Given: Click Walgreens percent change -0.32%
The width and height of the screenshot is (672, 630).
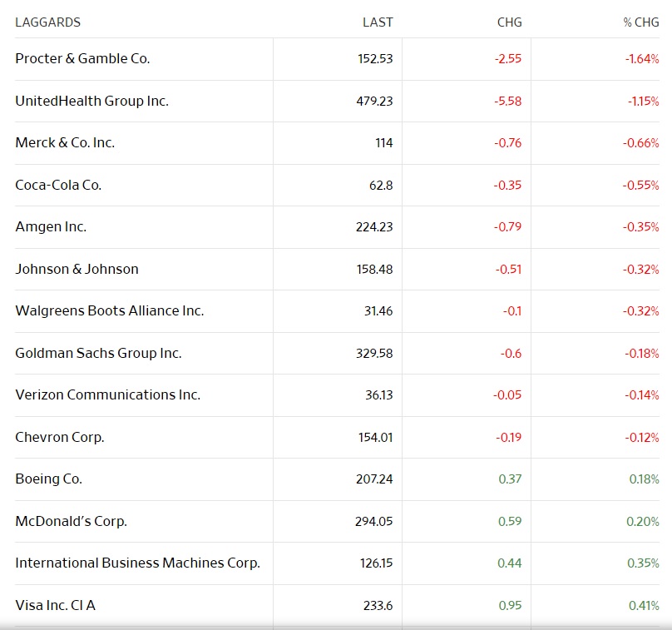Looking at the screenshot, I should click(640, 311).
